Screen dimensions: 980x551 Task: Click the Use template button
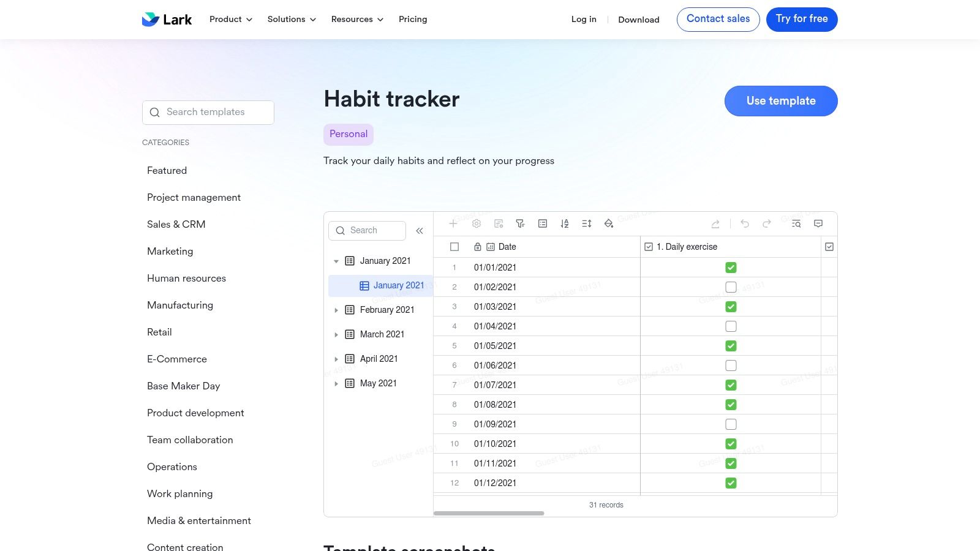click(x=781, y=101)
